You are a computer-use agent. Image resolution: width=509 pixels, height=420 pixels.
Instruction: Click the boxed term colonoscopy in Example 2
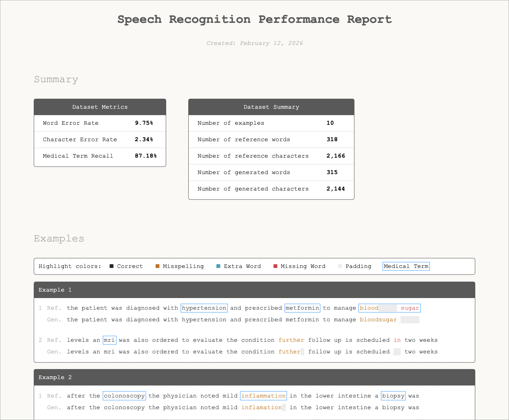coord(124,396)
